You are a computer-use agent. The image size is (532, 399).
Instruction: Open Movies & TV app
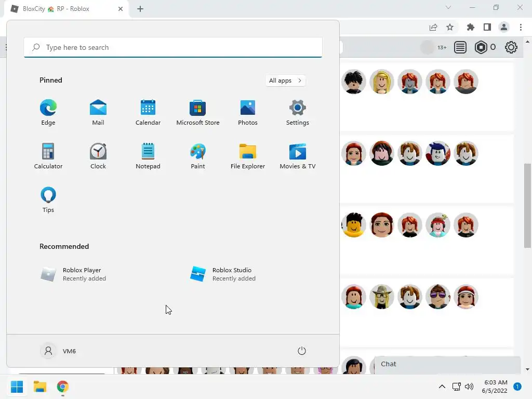coord(298,156)
